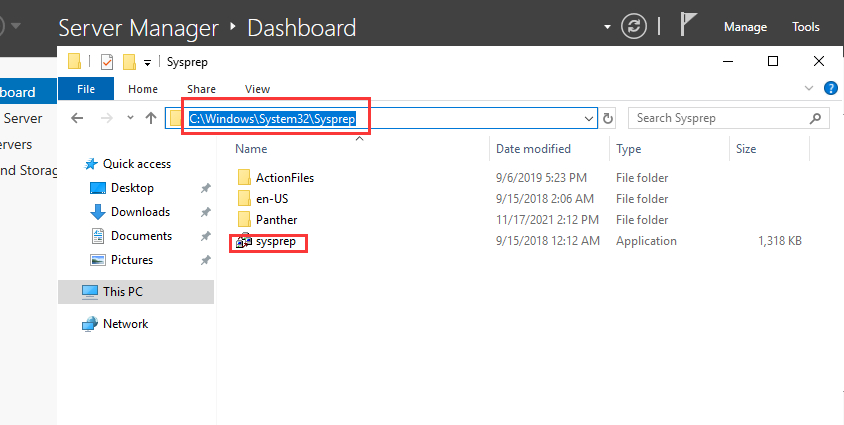The height and width of the screenshot is (425, 844).
Task: Refresh the Sysprep folder view
Action: point(608,118)
